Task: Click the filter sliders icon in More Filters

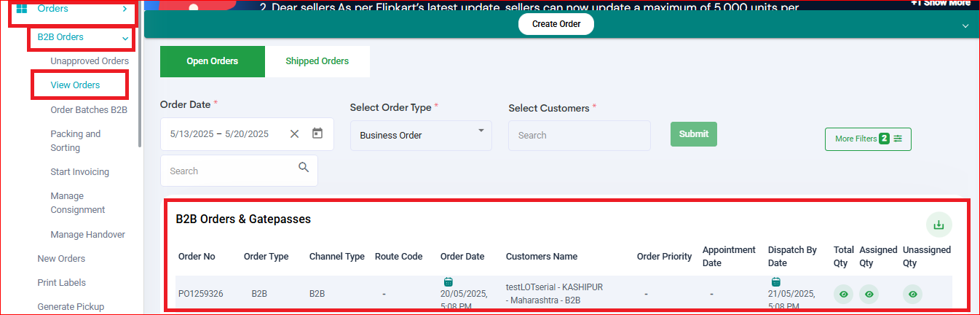Action: coord(898,139)
